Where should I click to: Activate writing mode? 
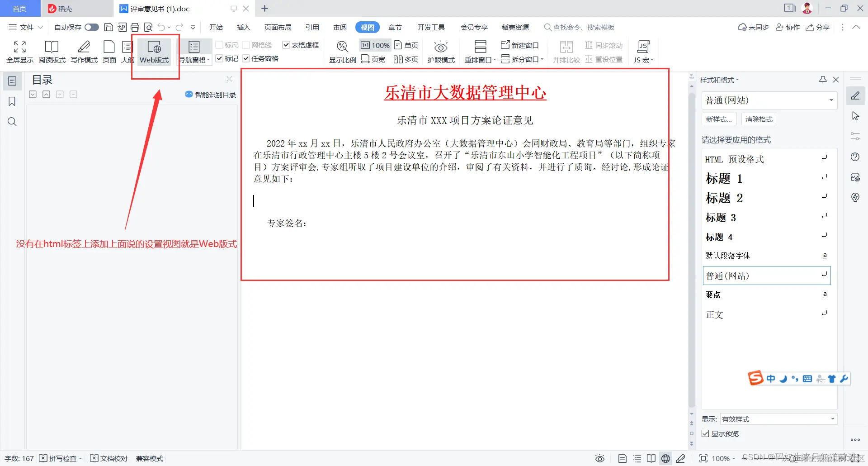pyautogui.click(x=84, y=52)
